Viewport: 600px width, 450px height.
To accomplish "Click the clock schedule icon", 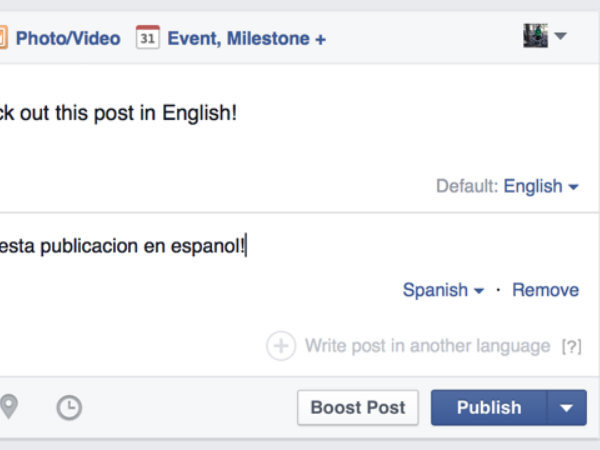I will (x=69, y=407).
